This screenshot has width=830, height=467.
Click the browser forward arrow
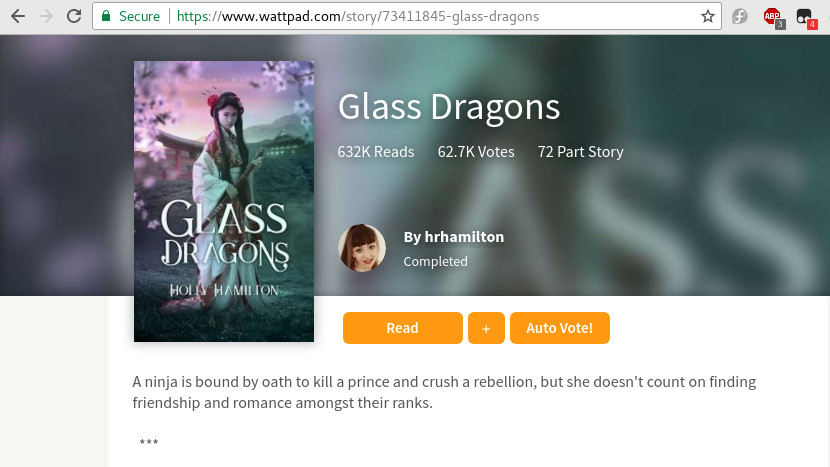click(46, 16)
